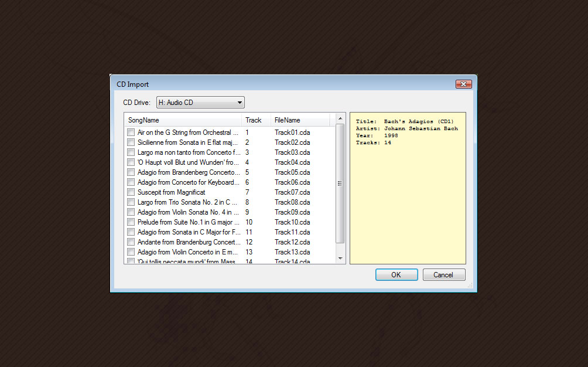Check the Air on the G String track

pos(131,132)
